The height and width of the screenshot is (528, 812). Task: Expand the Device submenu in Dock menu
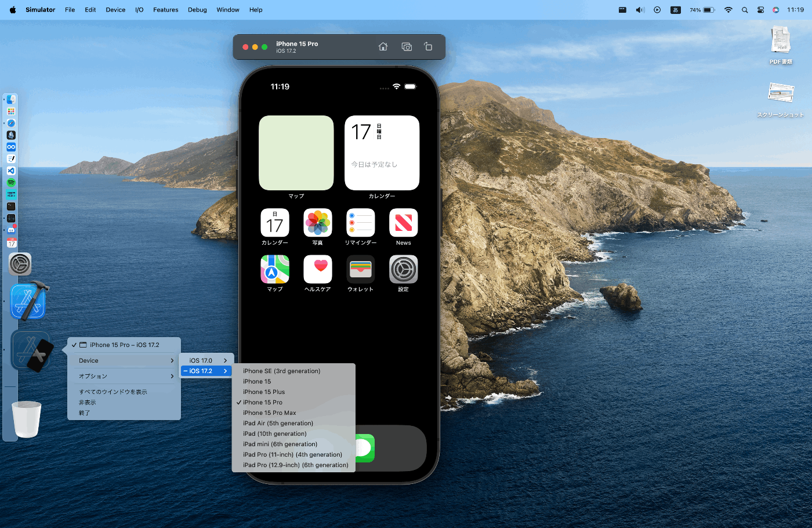pyautogui.click(x=124, y=360)
